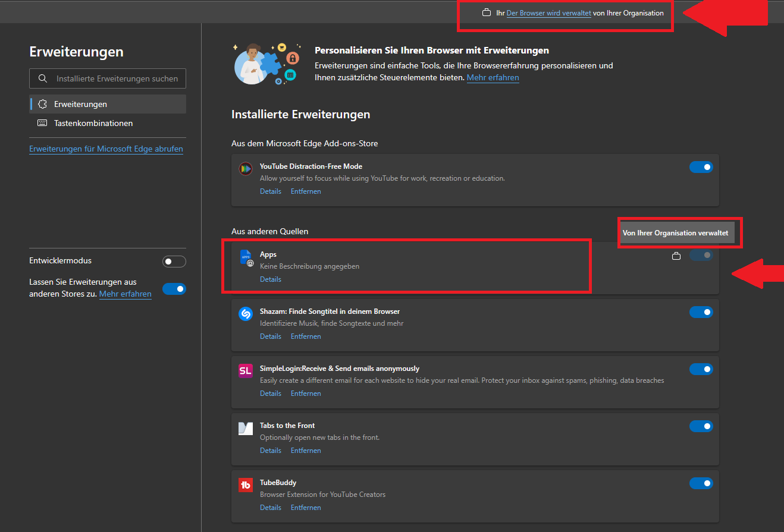Viewport: 784px width, 532px height.
Task: Open the Der Browser wird verwaltet link
Action: (548, 12)
